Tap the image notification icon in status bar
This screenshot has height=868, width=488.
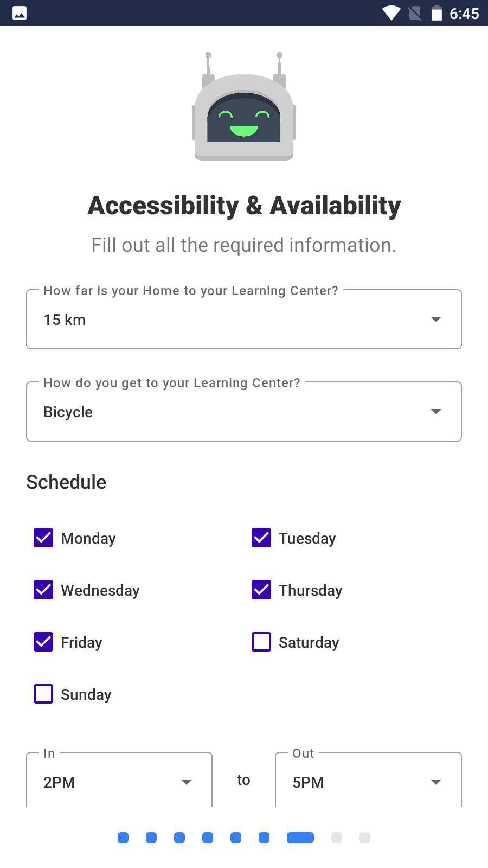[x=20, y=13]
